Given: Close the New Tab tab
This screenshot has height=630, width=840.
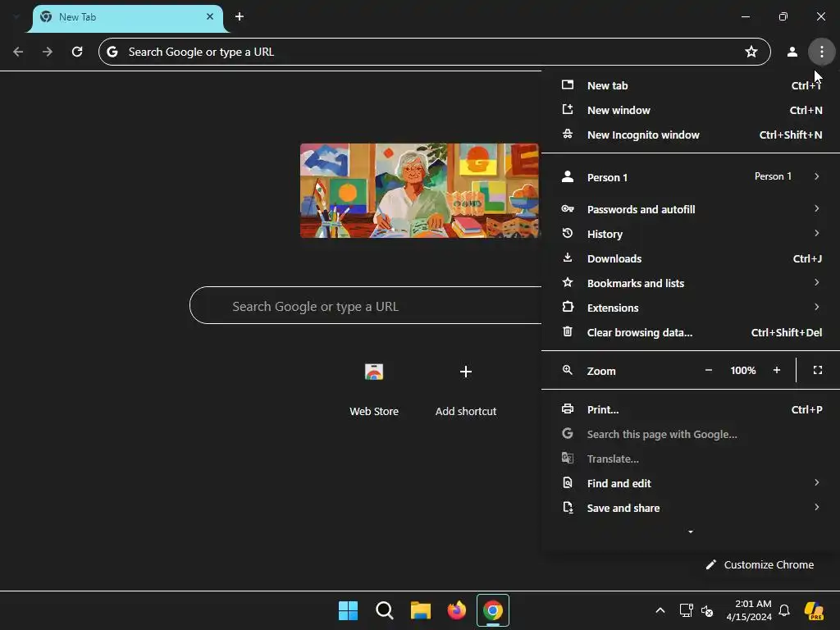Looking at the screenshot, I should pos(210,16).
